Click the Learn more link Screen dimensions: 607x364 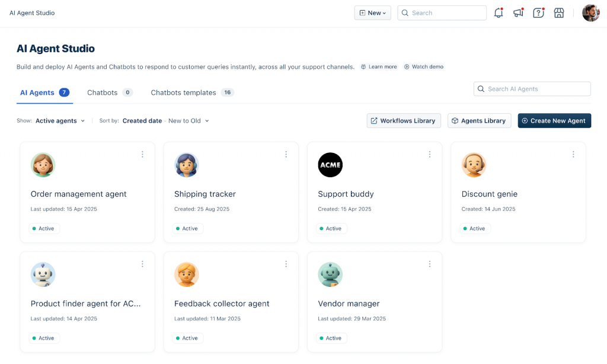pos(378,66)
